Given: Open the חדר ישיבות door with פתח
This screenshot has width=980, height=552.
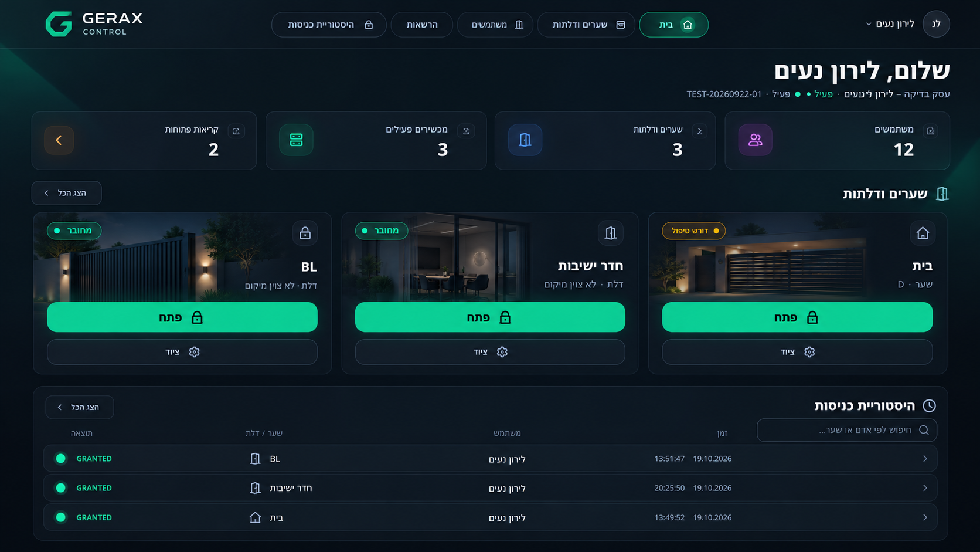Looking at the screenshot, I should click(490, 317).
